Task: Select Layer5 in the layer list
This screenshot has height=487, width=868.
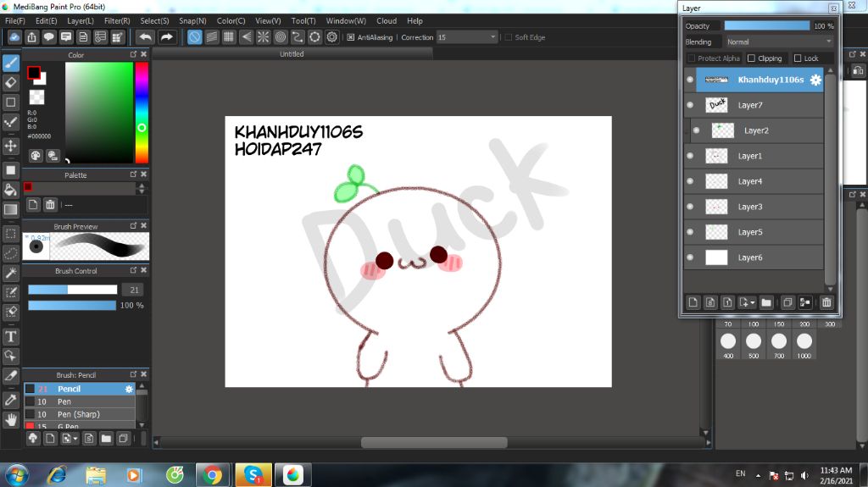Action: tap(754, 232)
